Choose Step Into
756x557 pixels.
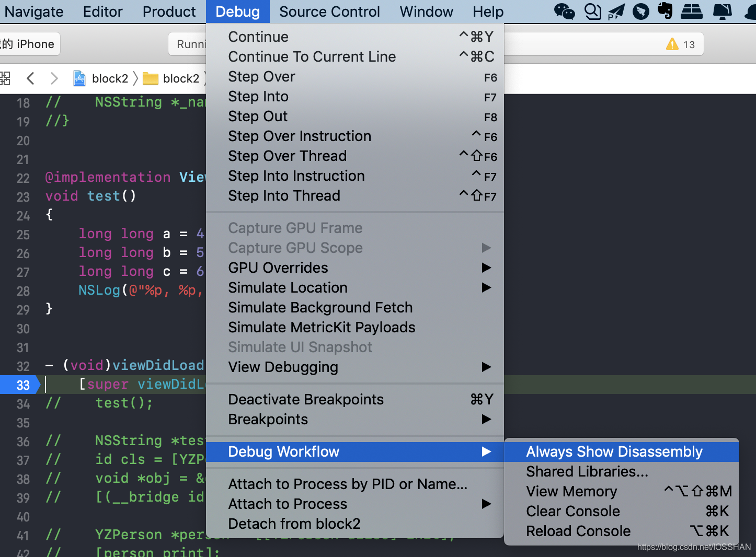coord(355,96)
